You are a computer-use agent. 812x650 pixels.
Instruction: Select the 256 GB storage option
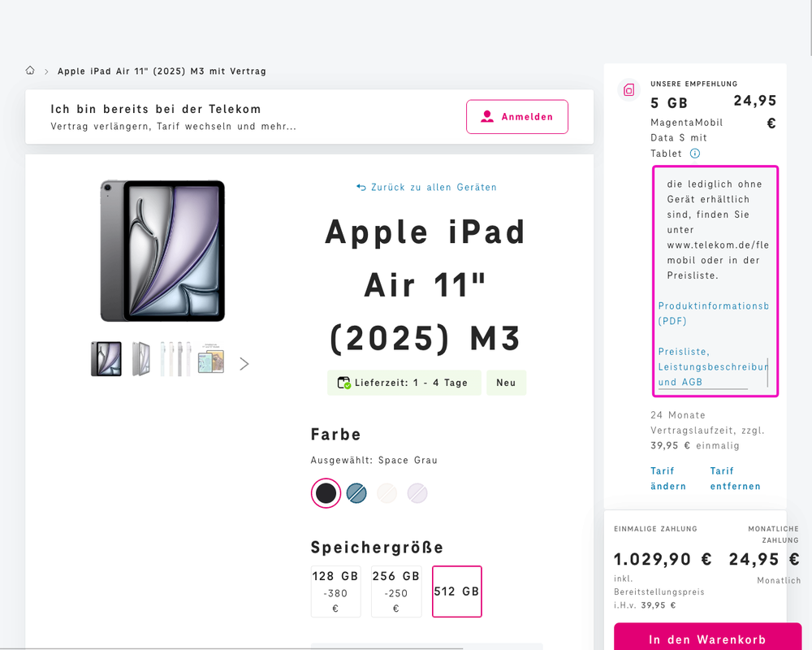coord(396,591)
